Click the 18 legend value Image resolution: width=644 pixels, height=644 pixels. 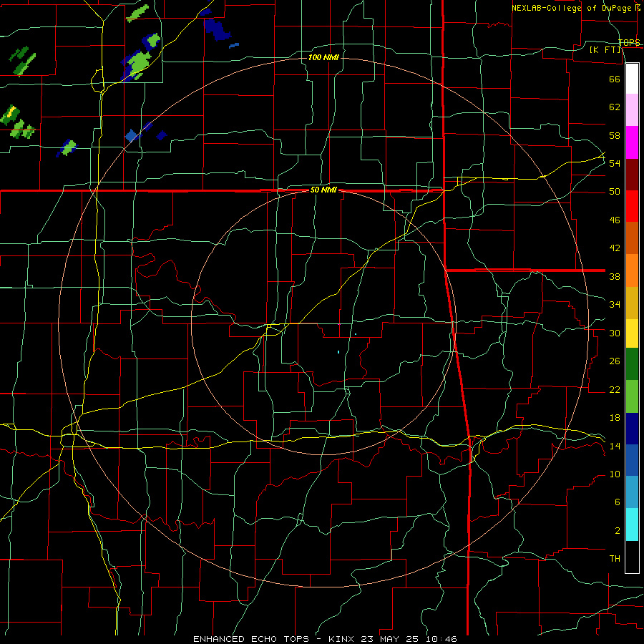coord(615,418)
